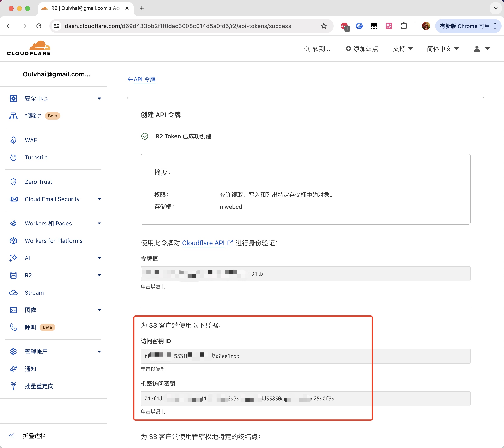Click the Workers for Platforms icon
This screenshot has height=448, width=504.
click(13, 241)
